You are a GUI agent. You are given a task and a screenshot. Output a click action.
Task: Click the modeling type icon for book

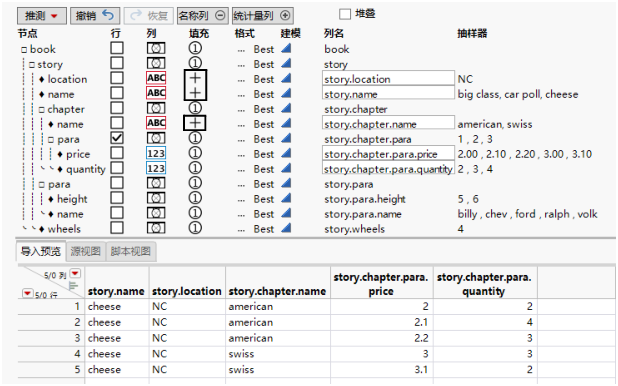pyautogui.click(x=286, y=48)
